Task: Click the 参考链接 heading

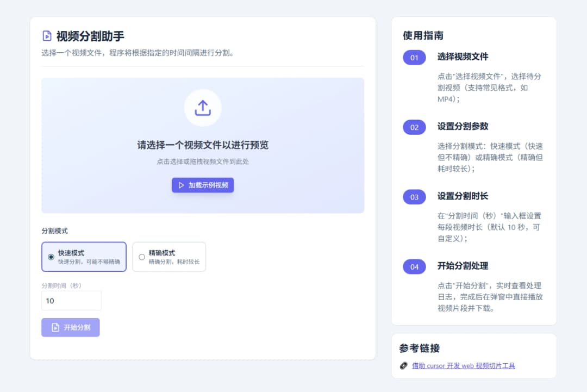Action: point(419,349)
